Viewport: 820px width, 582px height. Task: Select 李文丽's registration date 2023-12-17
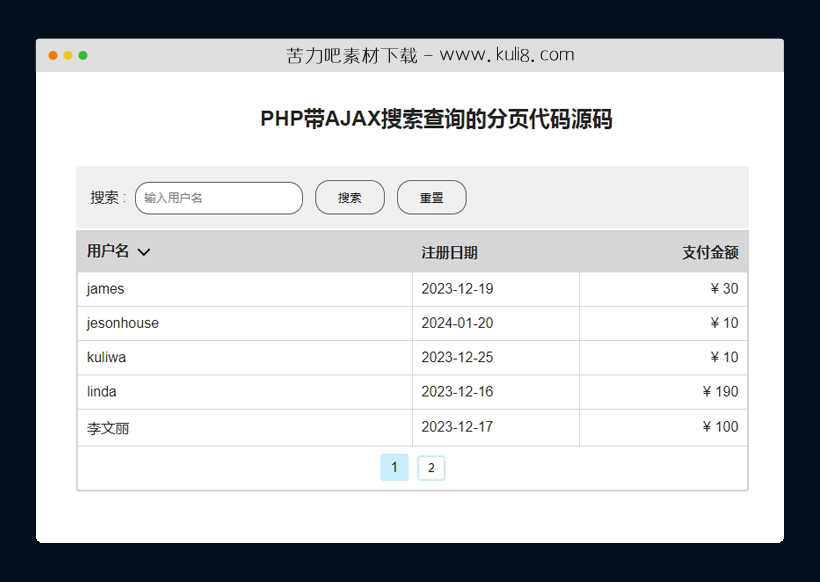[457, 427]
